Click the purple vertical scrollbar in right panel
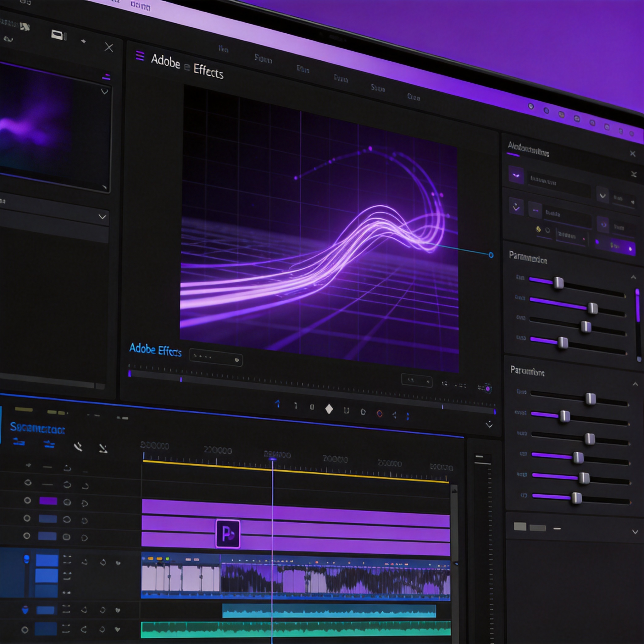 pyautogui.click(x=637, y=306)
